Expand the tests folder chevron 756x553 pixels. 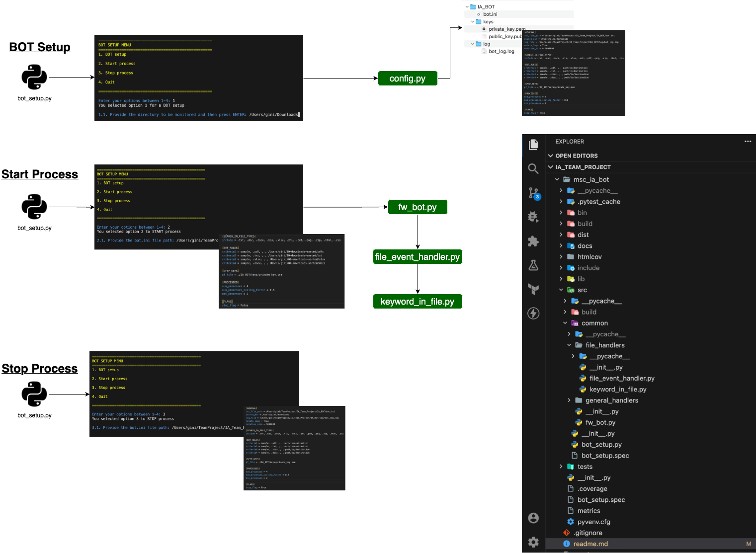click(561, 467)
